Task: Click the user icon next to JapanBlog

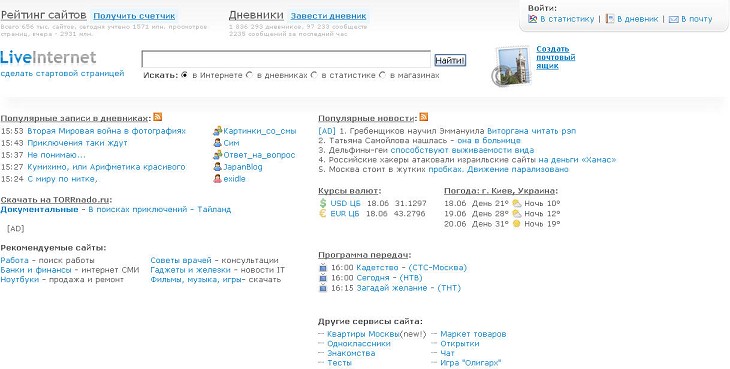Action: (217, 167)
